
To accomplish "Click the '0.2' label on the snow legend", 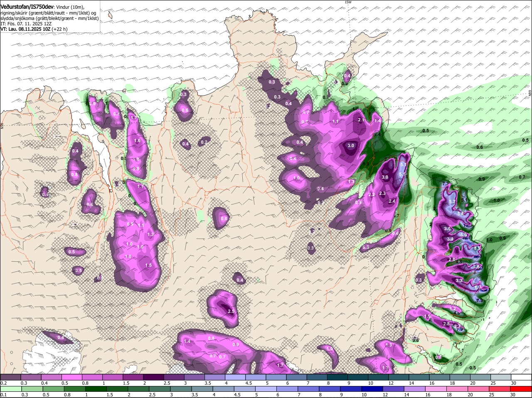I will 3,383.
